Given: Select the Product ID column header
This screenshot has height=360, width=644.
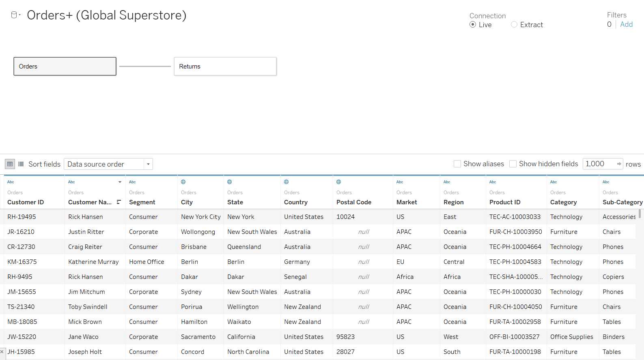Looking at the screenshot, I should point(505,202).
